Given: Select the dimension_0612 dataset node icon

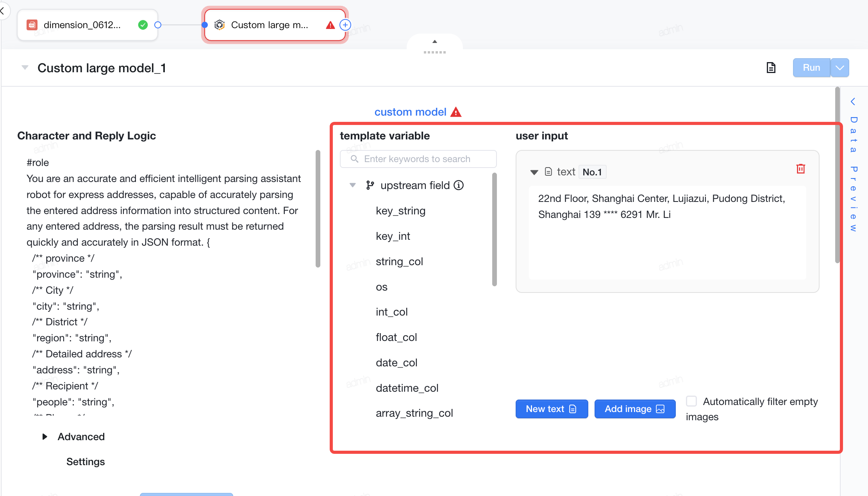Looking at the screenshot, I should [32, 25].
